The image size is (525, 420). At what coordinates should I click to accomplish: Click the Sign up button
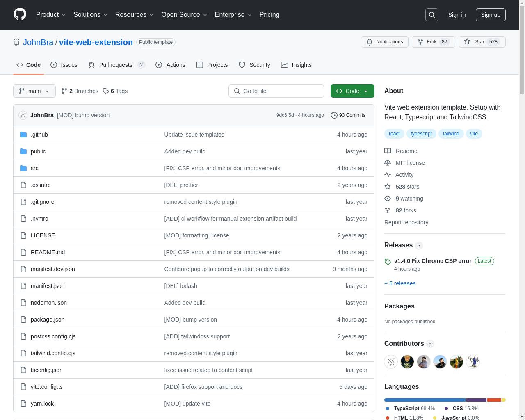[x=491, y=15]
